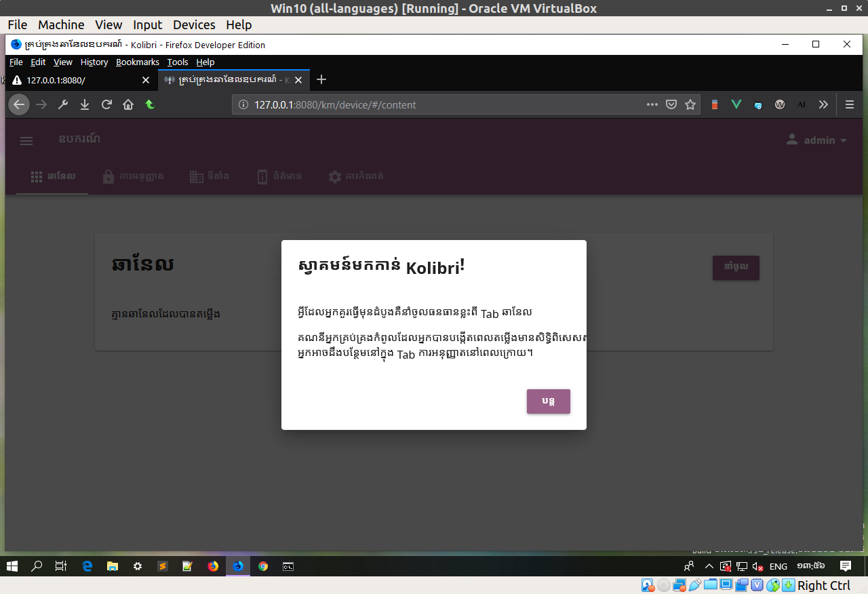
Task: Open Task View in taskbar
Action: 61,566
